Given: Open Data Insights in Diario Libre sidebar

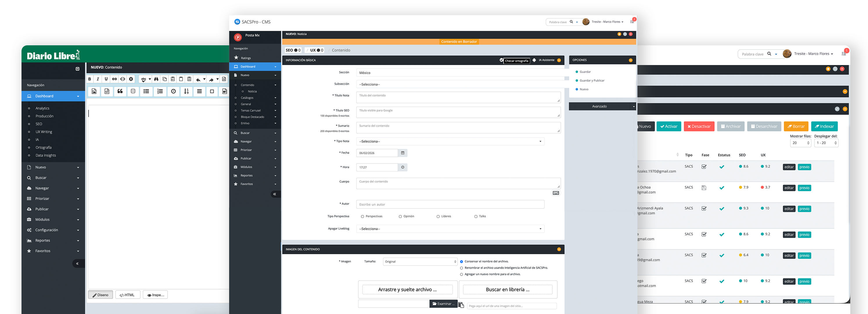Looking at the screenshot, I should point(46,156).
